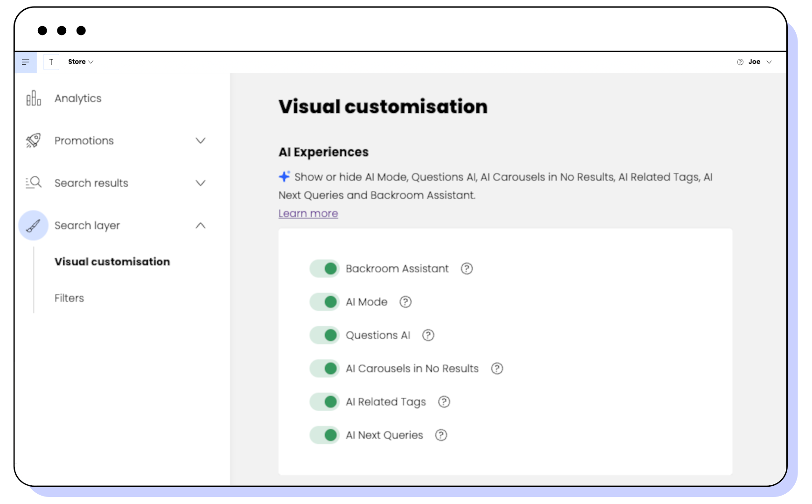Click the Search results magnifier icon
812x504 pixels.
[x=34, y=182]
